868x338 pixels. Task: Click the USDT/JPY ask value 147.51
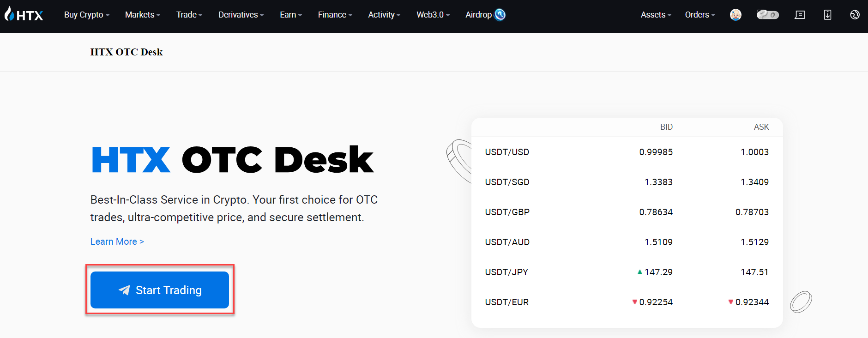(754, 272)
